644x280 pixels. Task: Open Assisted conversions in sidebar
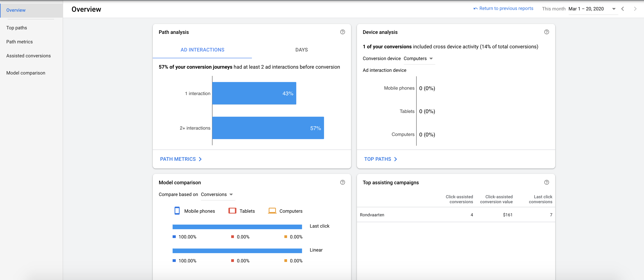(28, 56)
